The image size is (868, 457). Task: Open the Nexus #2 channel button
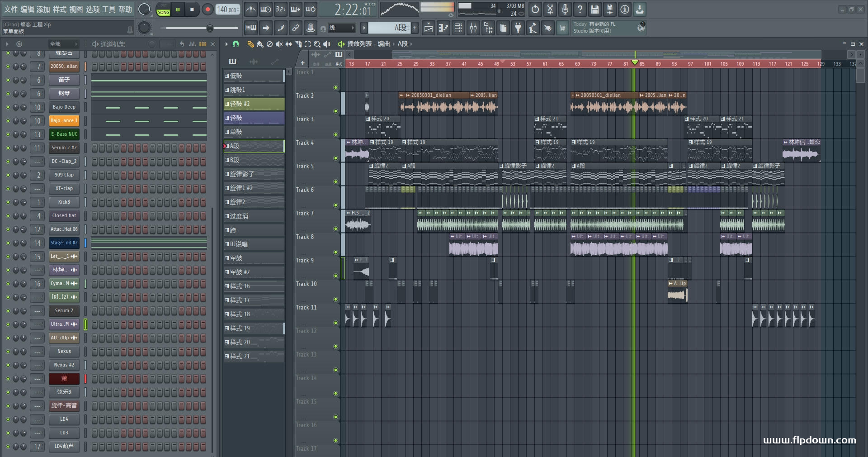[x=64, y=365]
